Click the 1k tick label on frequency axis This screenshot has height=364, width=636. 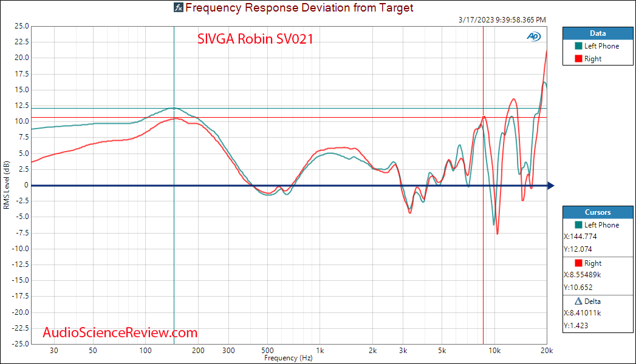point(320,351)
